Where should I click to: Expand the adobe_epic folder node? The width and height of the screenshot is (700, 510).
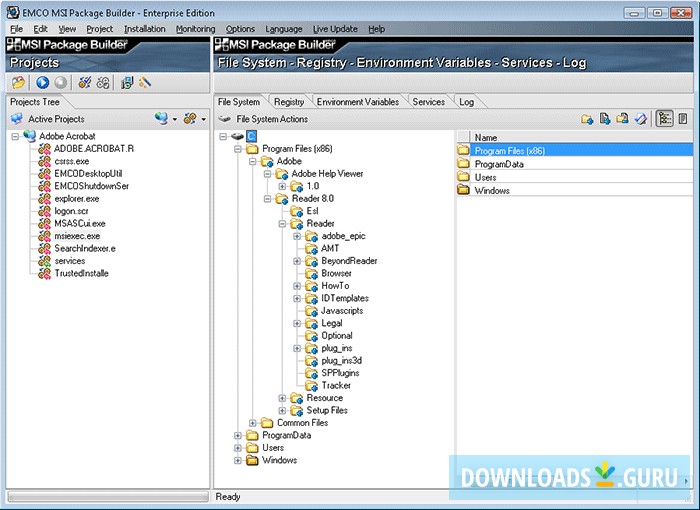pyautogui.click(x=297, y=236)
